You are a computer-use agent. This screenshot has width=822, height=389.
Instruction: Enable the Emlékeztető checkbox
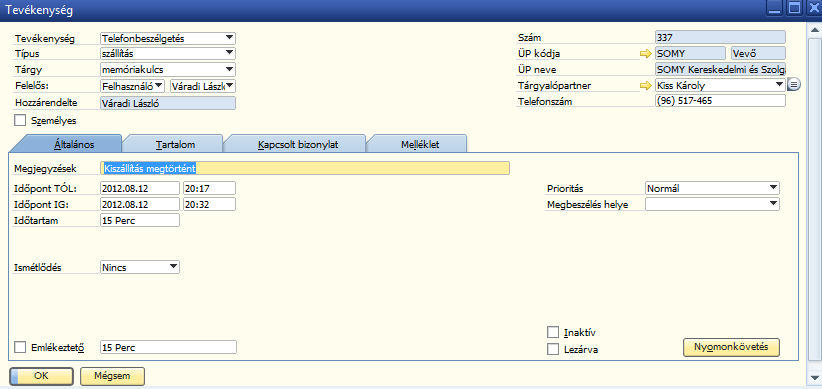click(20, 347)
